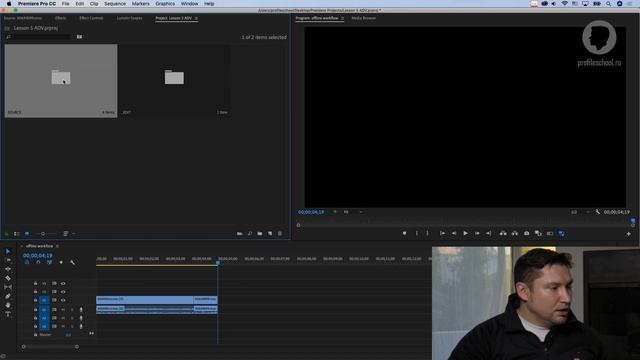Open macOS Spotlight search
The width and height of the screenshot is (640, 360).
pyautogui.click(x=609, y=4)
